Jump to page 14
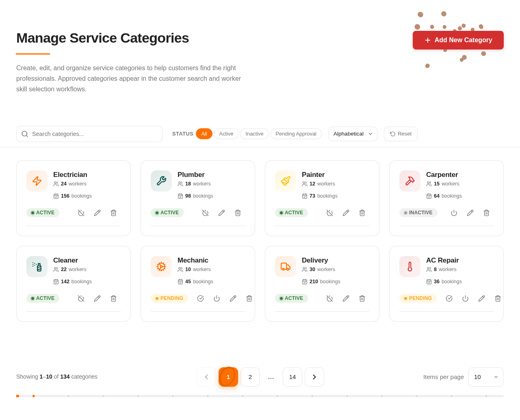The image size is (520, 420). click(292, 377)
